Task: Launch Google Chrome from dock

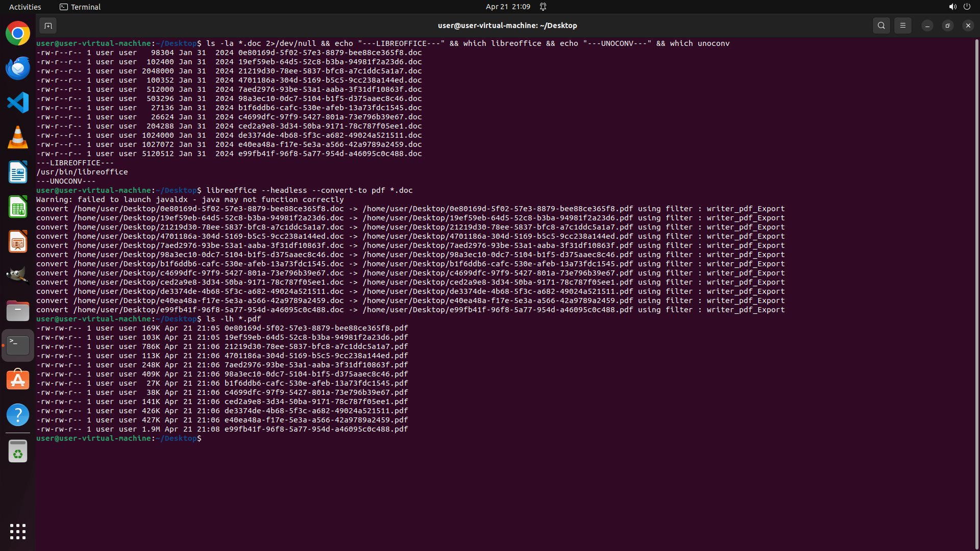Action: coord(18,34)
